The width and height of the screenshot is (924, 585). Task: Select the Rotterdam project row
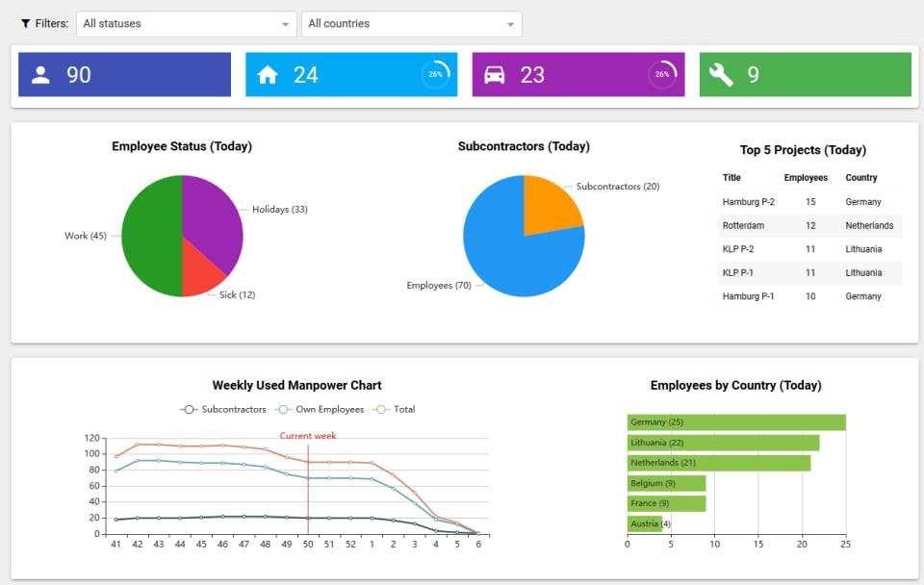pos(809,225)
